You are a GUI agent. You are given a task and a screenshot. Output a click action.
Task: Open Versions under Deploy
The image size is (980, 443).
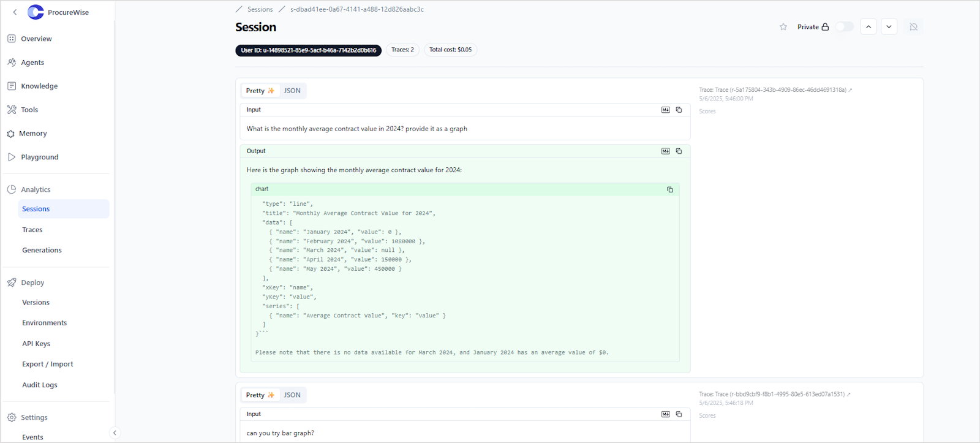click(36, 303)
